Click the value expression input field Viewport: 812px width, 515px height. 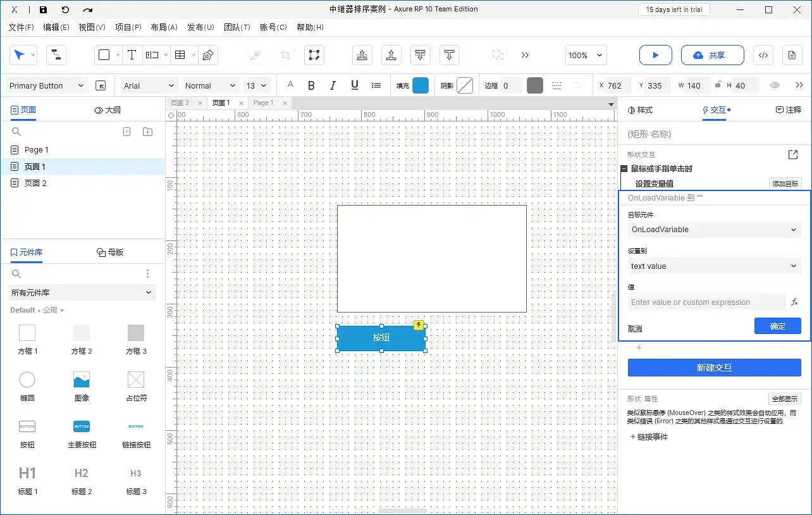point(706,302)
